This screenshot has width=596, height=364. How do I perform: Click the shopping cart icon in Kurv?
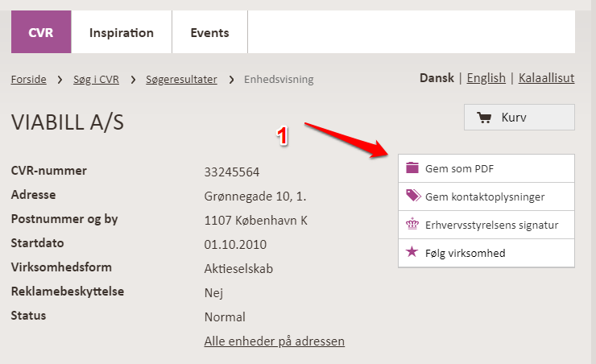[484, 118]
